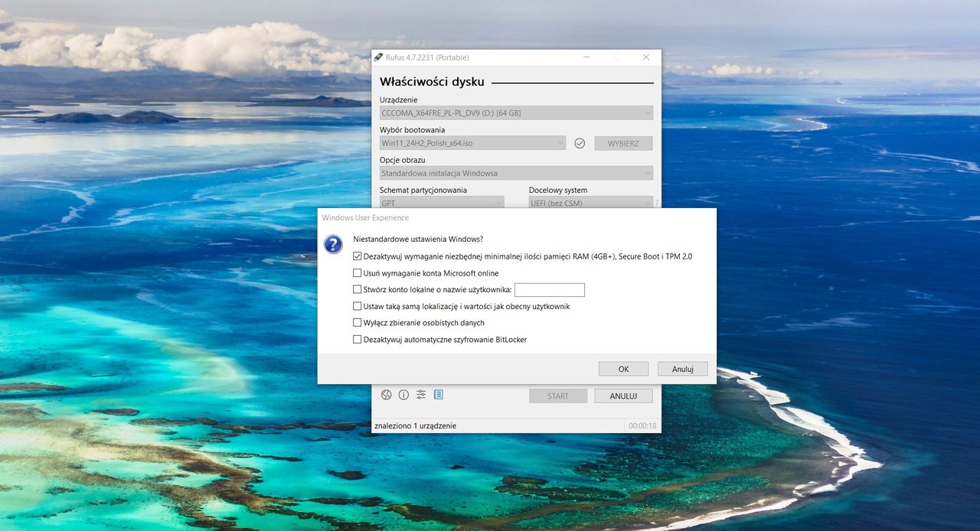The width and height of the screenshot is (980, 531).
Task: Click the ISO checksum checkmark icon
Action: tap(580, 143)
